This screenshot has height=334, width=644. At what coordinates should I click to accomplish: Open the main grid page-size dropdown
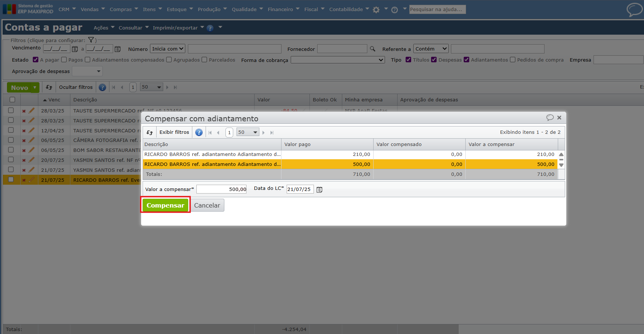pyautogui.click(x=151, y=87)
